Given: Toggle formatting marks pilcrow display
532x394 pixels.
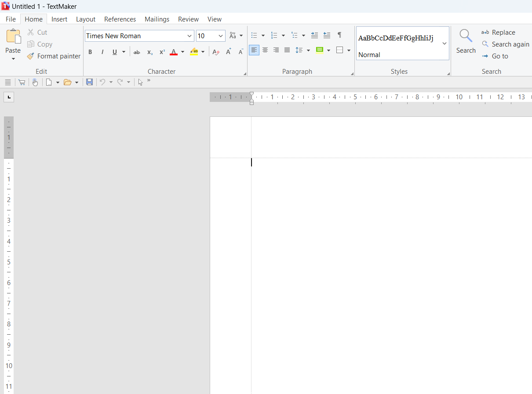Looking at the screenshot, I should pyautogui.click(x=339, y=35).
